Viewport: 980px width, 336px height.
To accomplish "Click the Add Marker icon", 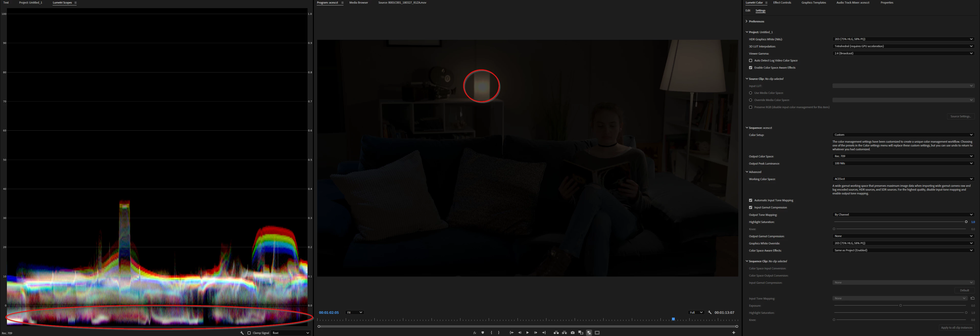I will (482, 333).
